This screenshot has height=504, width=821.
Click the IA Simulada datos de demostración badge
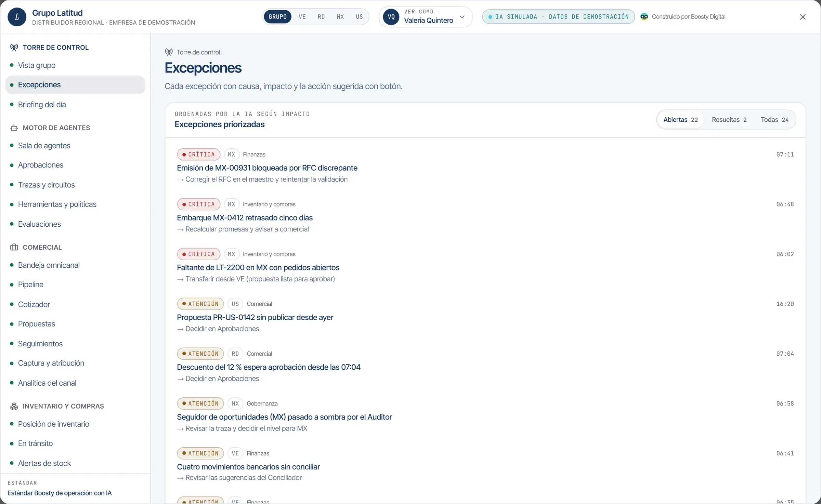(558, 17)
